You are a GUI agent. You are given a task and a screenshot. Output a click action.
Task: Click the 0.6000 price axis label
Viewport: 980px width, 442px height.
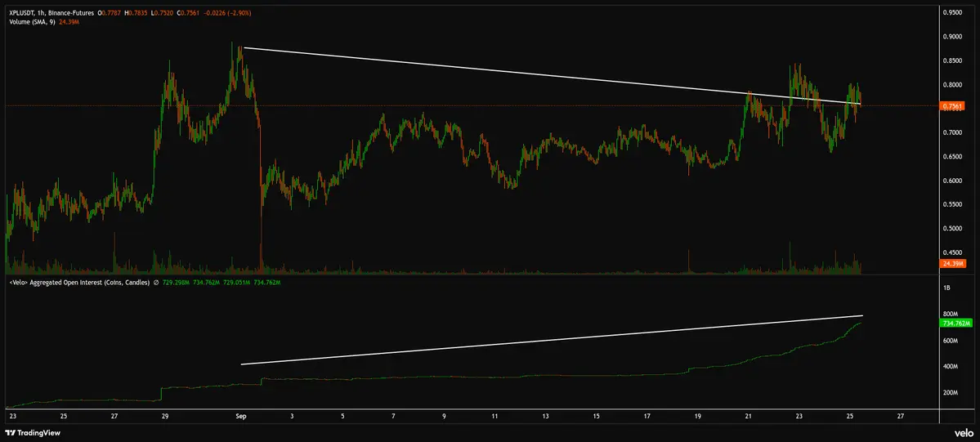point(953,181)
